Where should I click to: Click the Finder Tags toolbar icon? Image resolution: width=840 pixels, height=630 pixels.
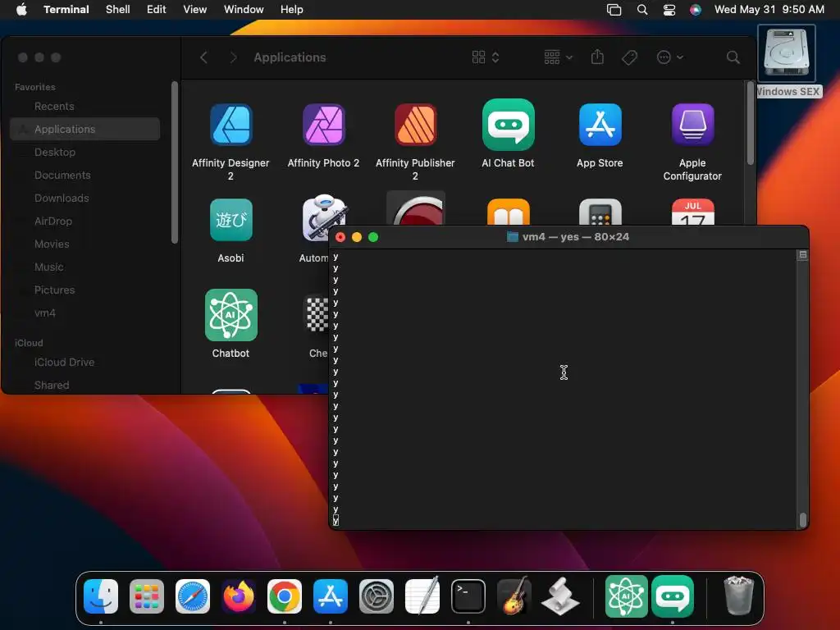(629, 57)
